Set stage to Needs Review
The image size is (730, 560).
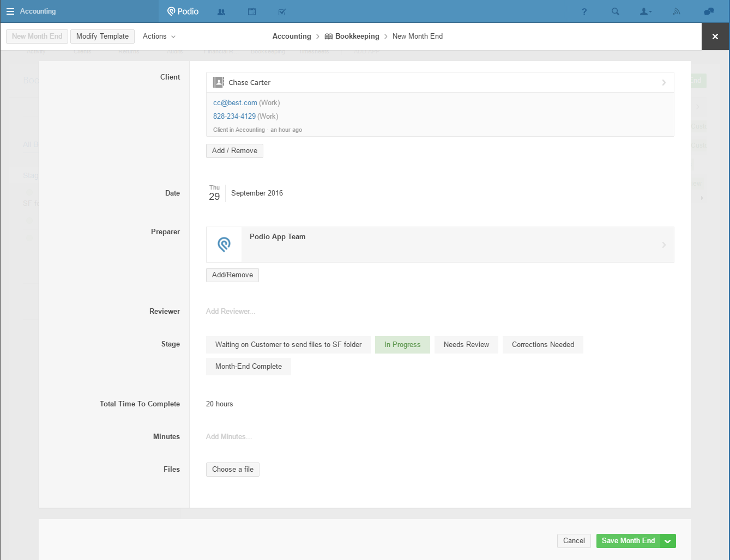466,345
